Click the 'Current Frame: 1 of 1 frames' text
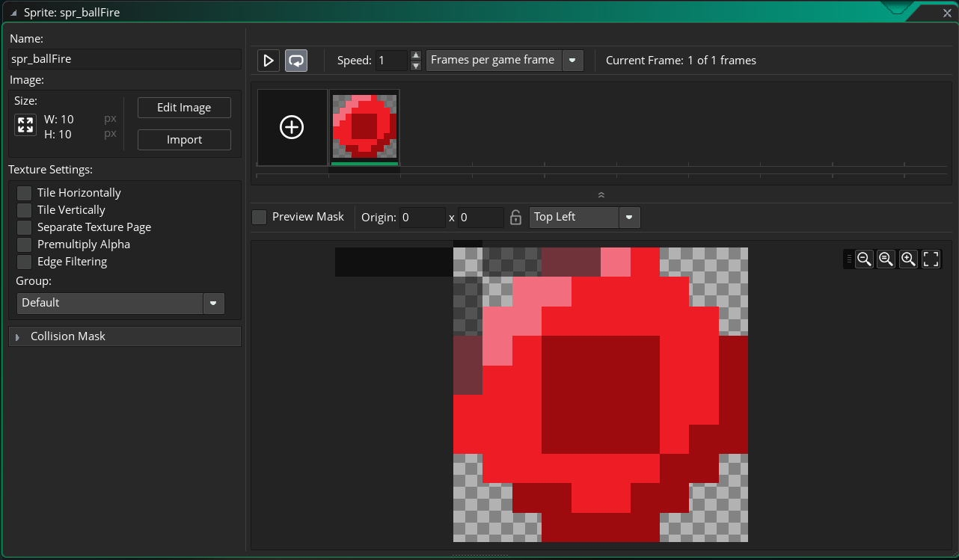Viewport: 959px width, 560px height. [x=681, y=61]
